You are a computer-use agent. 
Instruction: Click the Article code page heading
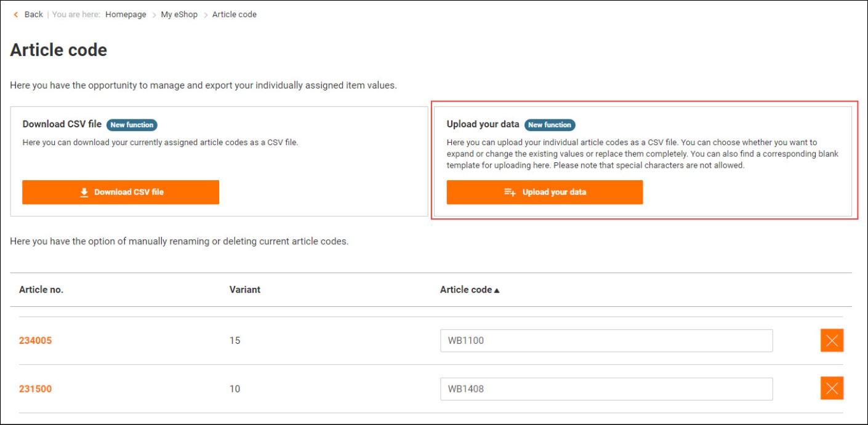coord(58,50)
